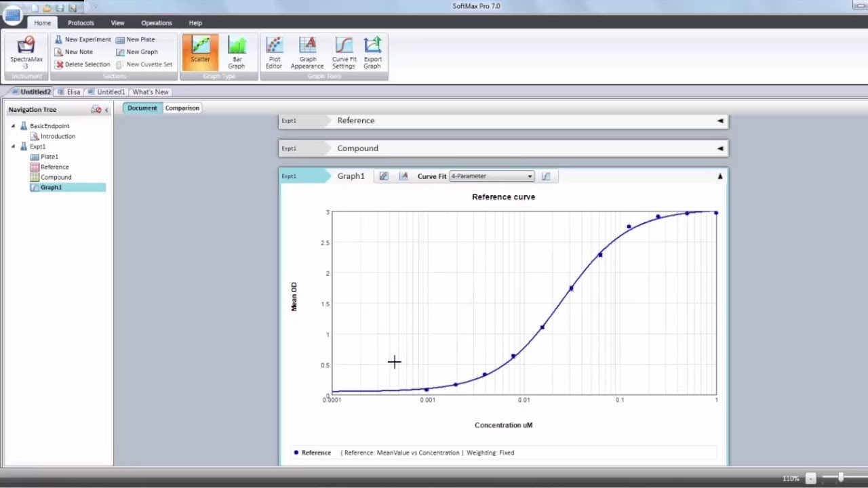Select Reference group in Navigation Tree
This screenshot has height=488, width=868.
coord(54,167)
